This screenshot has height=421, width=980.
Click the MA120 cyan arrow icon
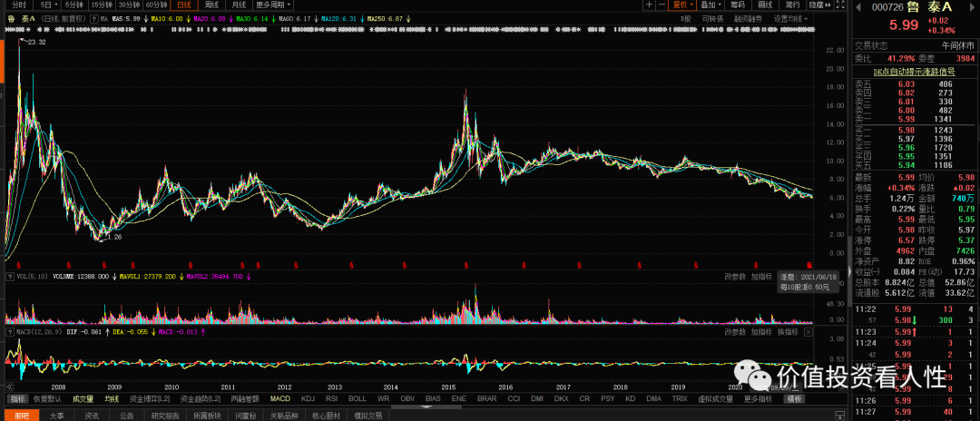tap(362, 19)
